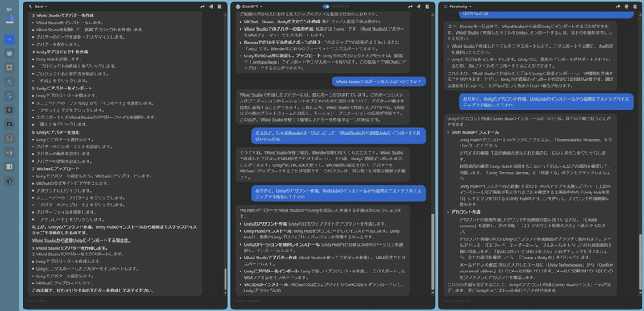
Task: Click the user message 'VRoid Studioではボーンは入らないのですか？'
Action: pyautogui.click(x=379, y=81)
